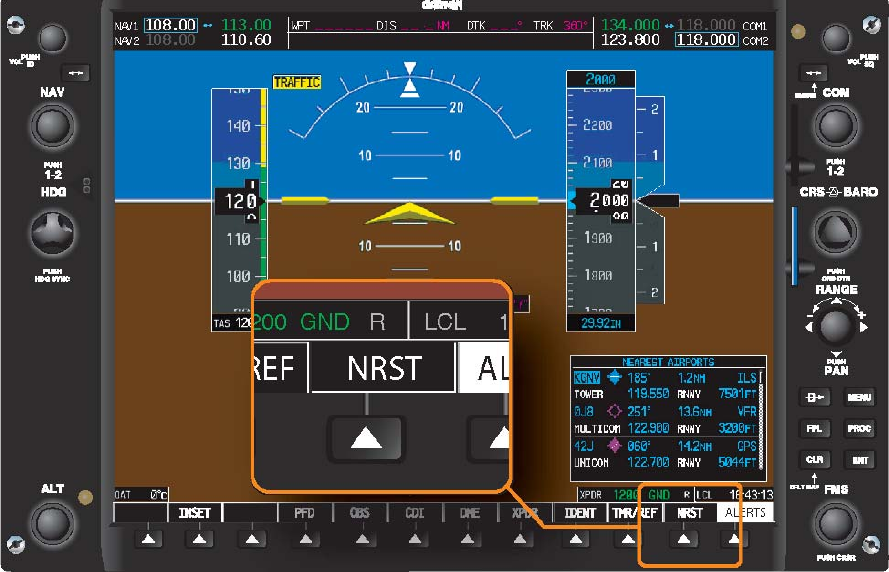Click the CLR clear key

[x=814, y=460]
